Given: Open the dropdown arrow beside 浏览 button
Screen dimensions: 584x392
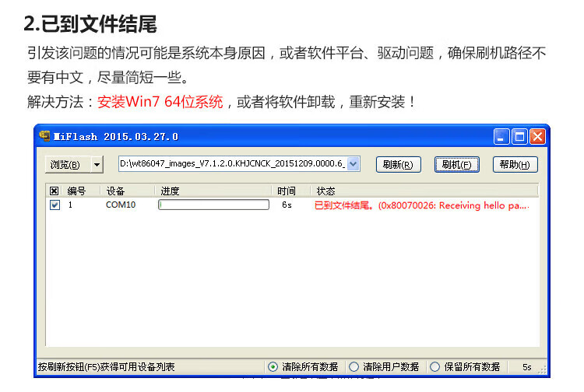Looking at the screenshot, I should 97,164.
